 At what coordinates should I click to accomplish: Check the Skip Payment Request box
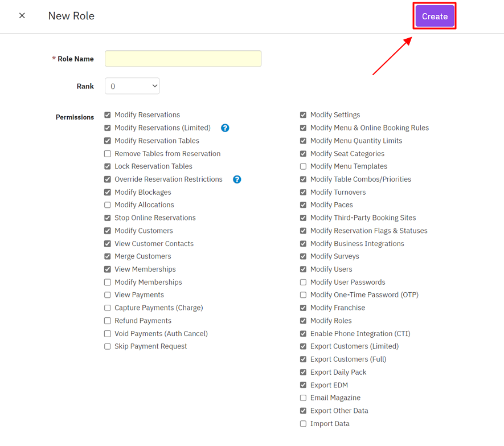108,346
